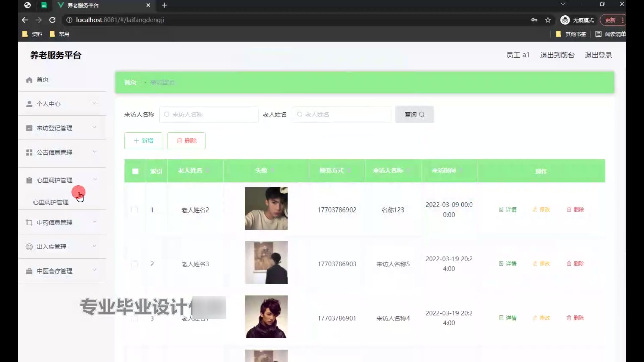Click the 公告信息管理 grid icon

(29, 153)
